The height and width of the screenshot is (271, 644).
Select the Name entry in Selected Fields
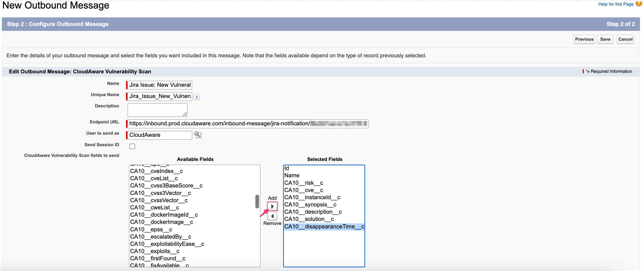click(292, 175)
